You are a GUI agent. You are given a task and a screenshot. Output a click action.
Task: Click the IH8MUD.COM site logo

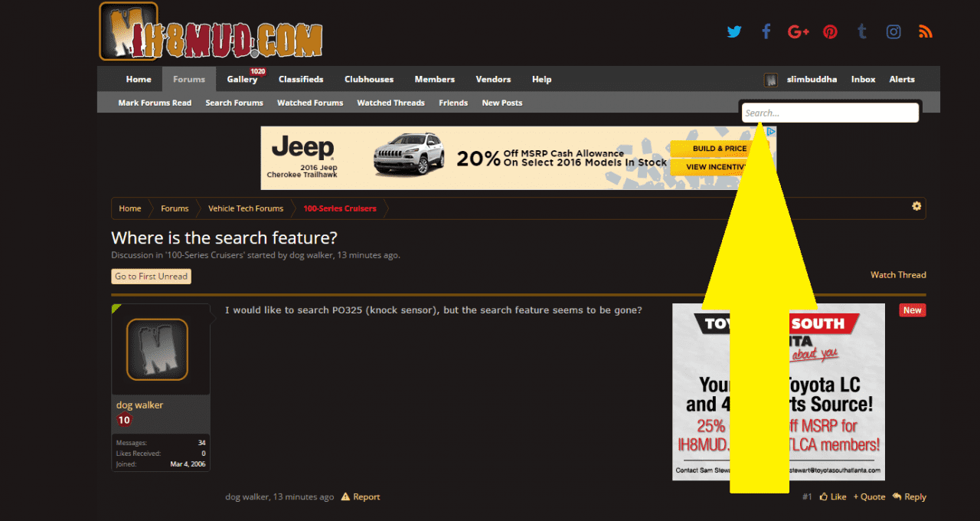click(211, 31)
